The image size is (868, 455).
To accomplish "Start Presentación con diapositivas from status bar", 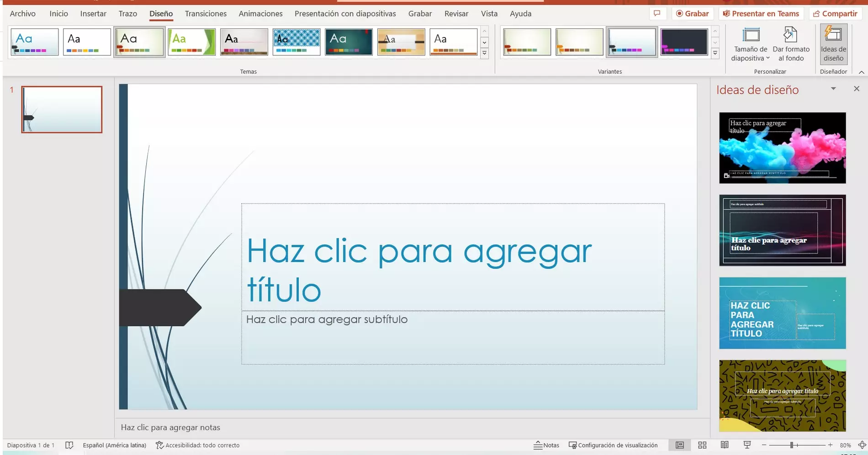I will coord(747,445).
